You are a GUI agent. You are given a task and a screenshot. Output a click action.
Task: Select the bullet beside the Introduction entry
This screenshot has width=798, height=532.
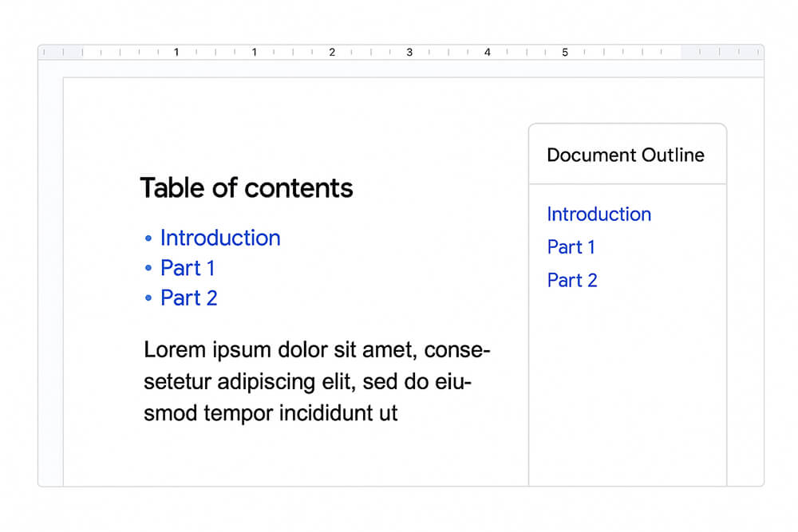(x=148, y=238)
